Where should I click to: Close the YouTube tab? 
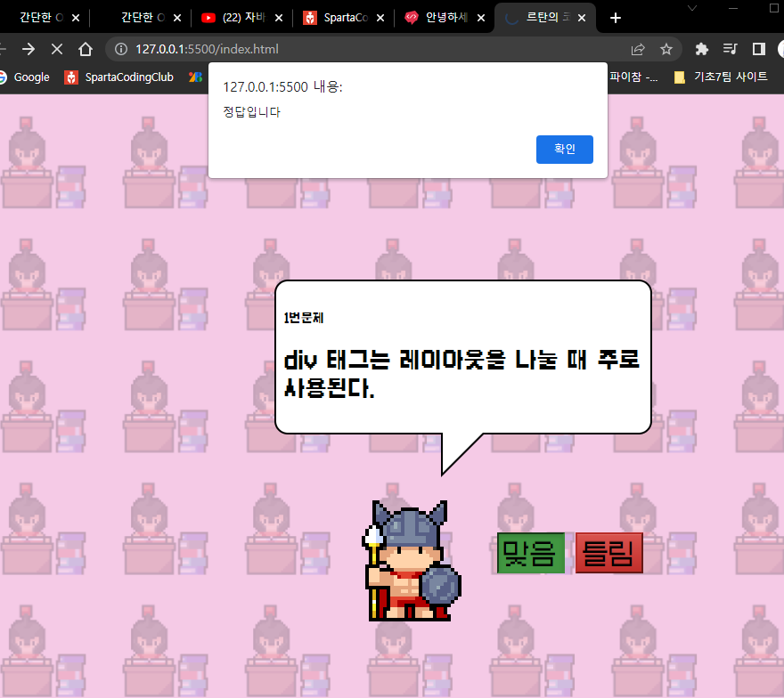coord(279,18)
